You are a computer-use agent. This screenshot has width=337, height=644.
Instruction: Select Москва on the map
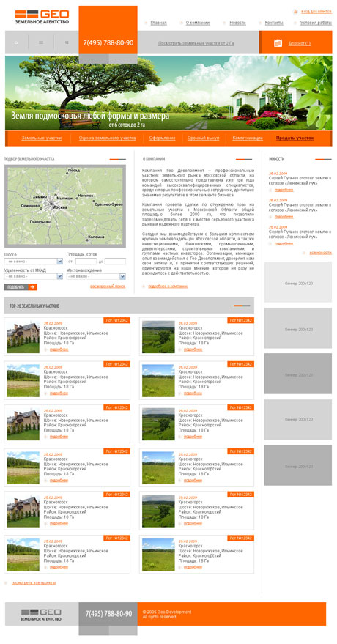[59, 207]
